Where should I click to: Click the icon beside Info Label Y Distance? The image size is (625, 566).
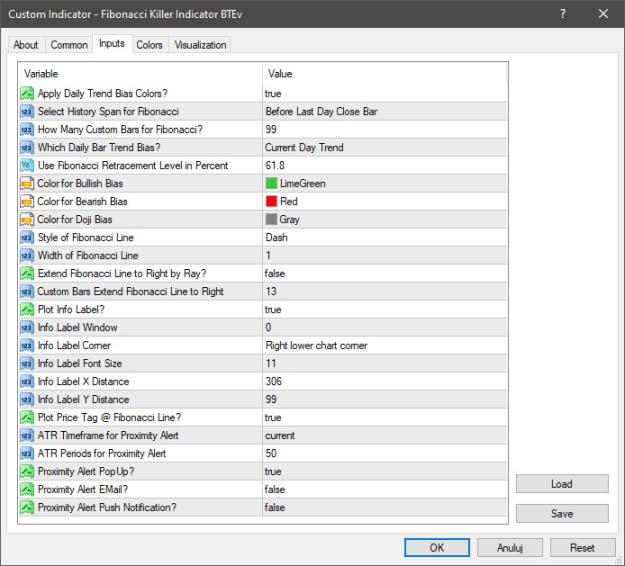tap(27, 399)
